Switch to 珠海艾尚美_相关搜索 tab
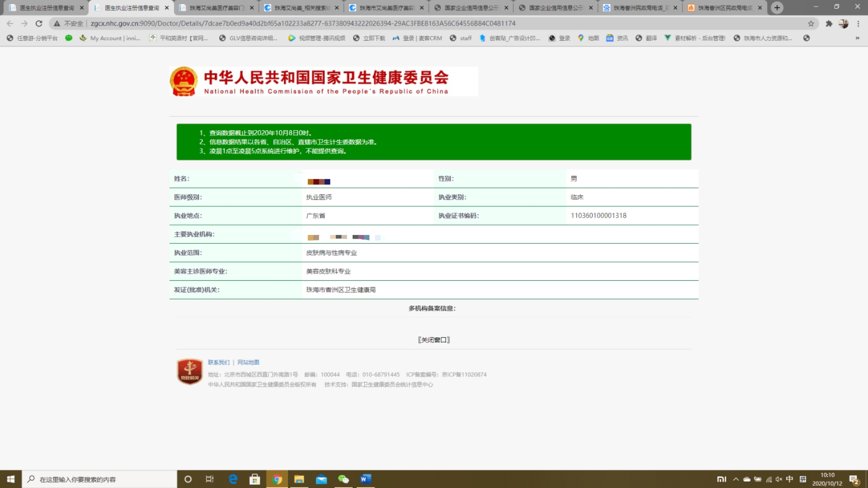 coord(301,8)
